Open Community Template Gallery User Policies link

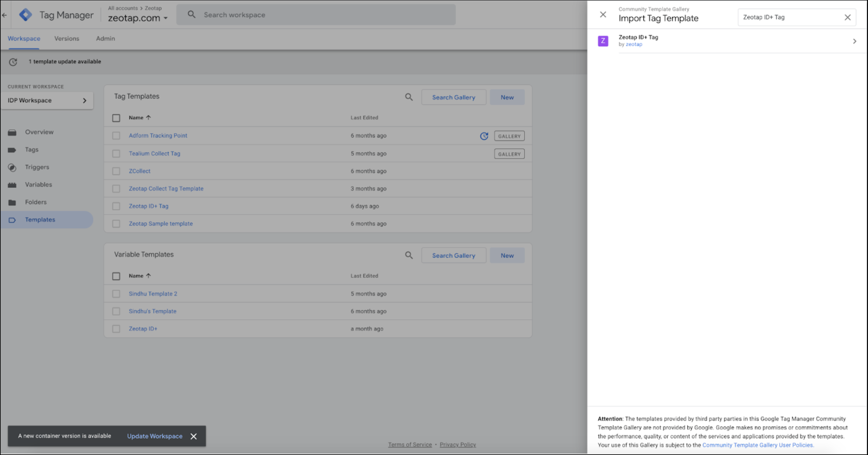(x=758, y=445)
